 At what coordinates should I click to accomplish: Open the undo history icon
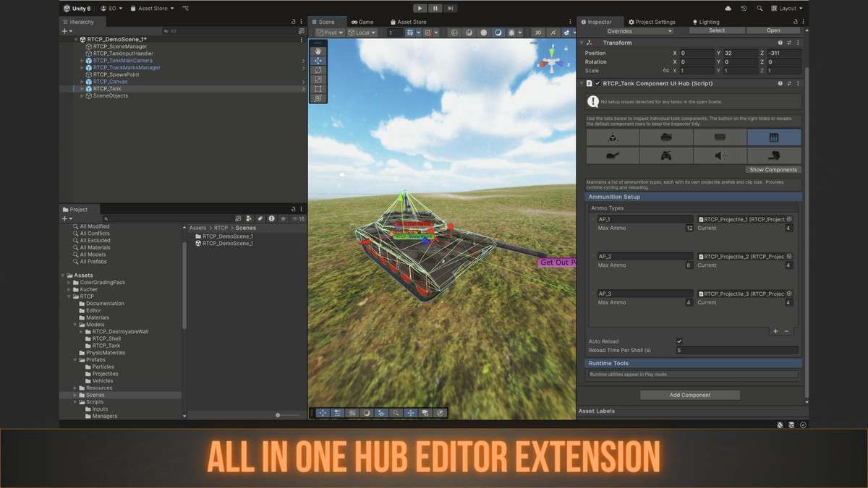[744, 8]
